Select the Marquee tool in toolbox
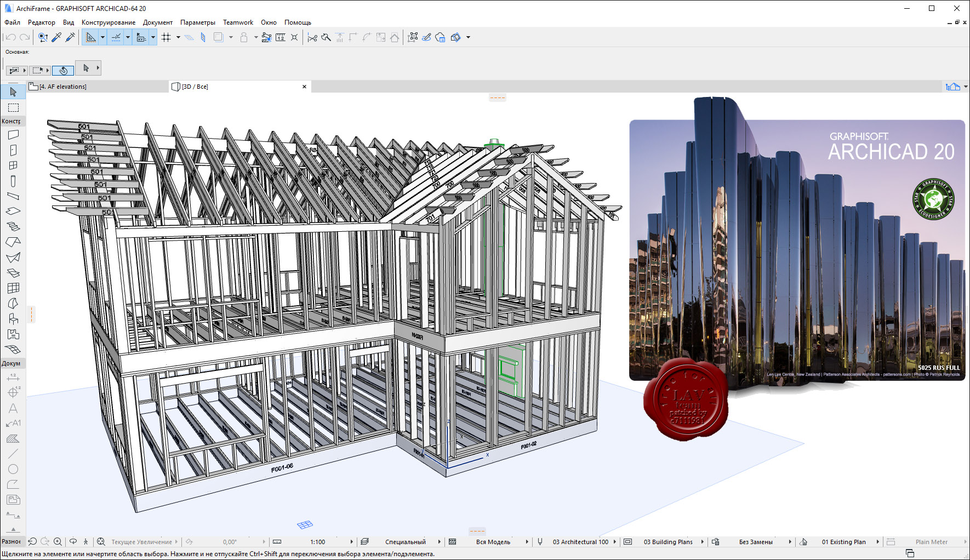This screenshot has width=970, height=560. 13,108
